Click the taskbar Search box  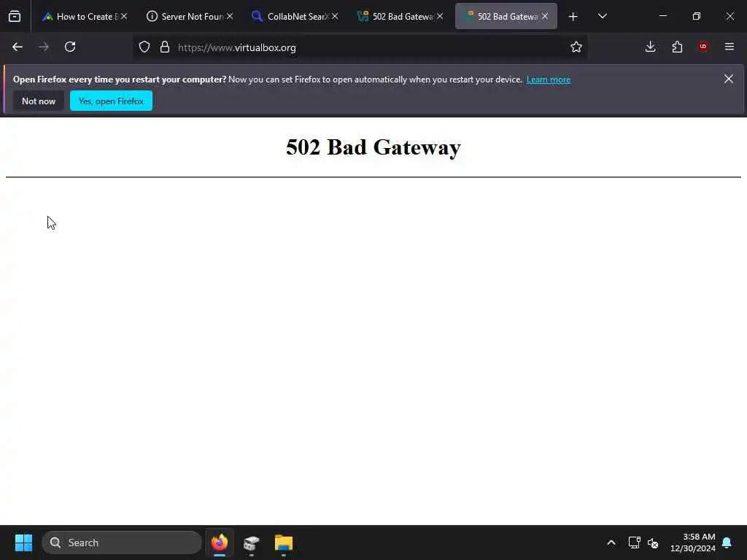[x=122, y=542]
